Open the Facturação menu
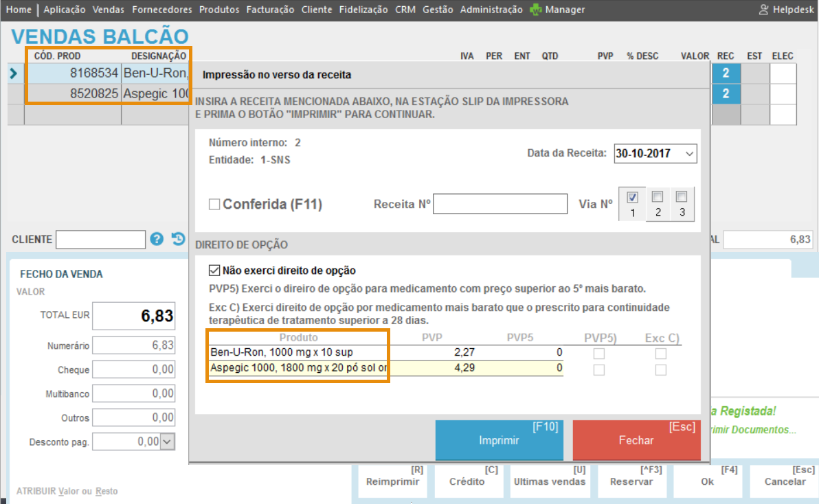819x504 pixels. click(x=270, y=10)
